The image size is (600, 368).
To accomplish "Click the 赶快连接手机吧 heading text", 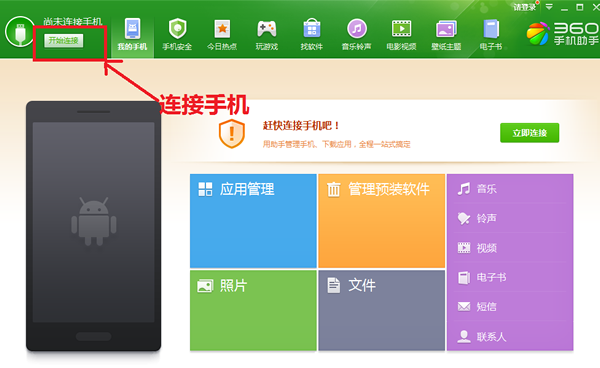I will [x=301, y=125].
